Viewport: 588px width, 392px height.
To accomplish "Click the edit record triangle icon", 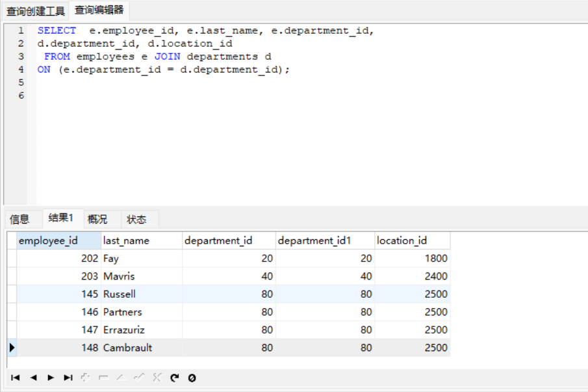I will tap(121, 378).
